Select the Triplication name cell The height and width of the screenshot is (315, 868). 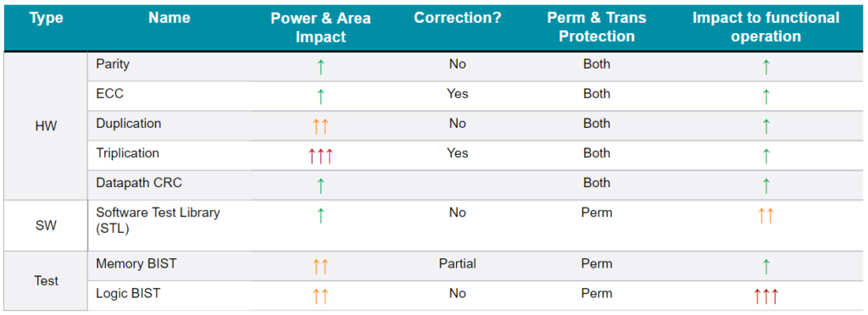tap(127, 153)
